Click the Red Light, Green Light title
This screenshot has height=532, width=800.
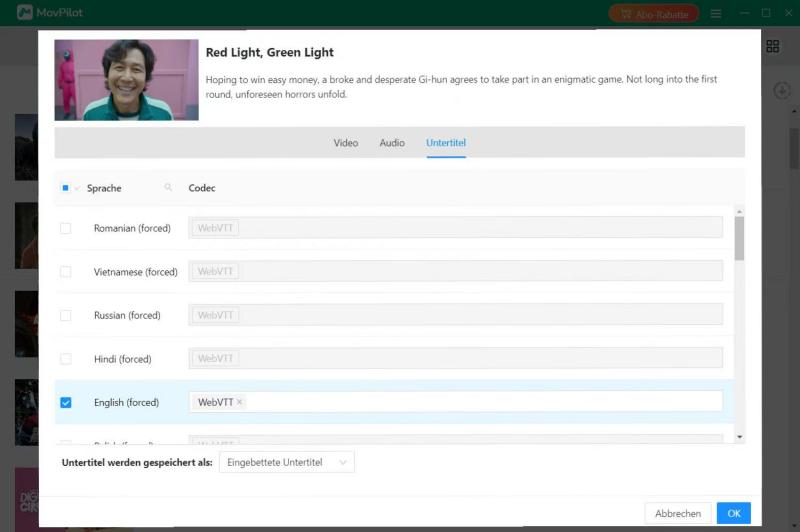269,53
